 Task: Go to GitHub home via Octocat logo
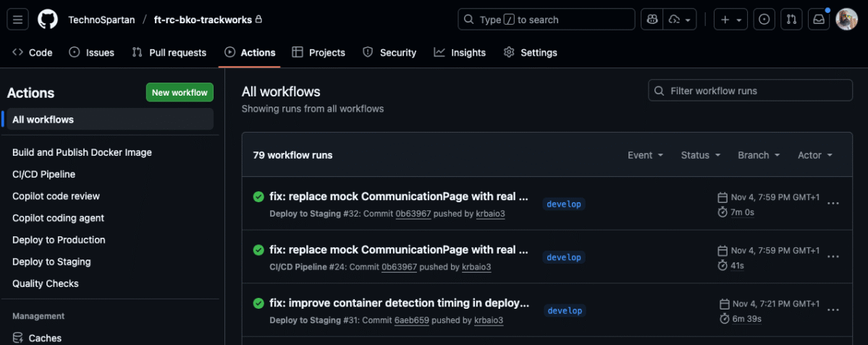(48, 20)
